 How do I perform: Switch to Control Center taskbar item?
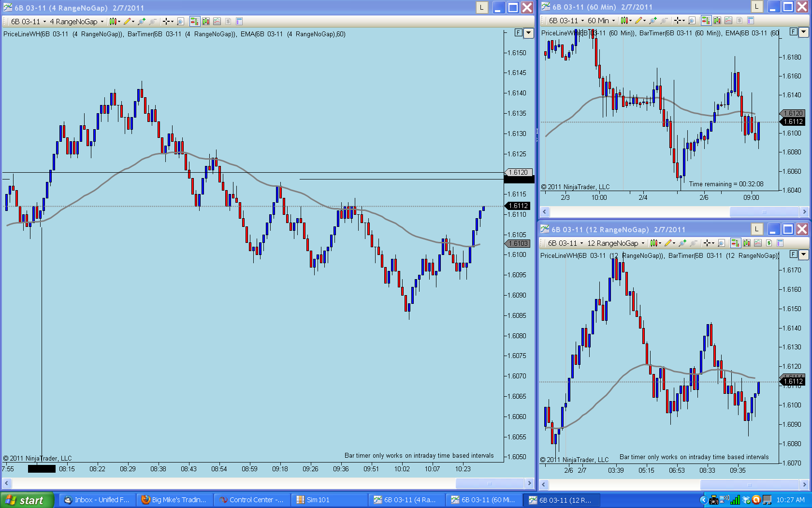click(252, 500)
